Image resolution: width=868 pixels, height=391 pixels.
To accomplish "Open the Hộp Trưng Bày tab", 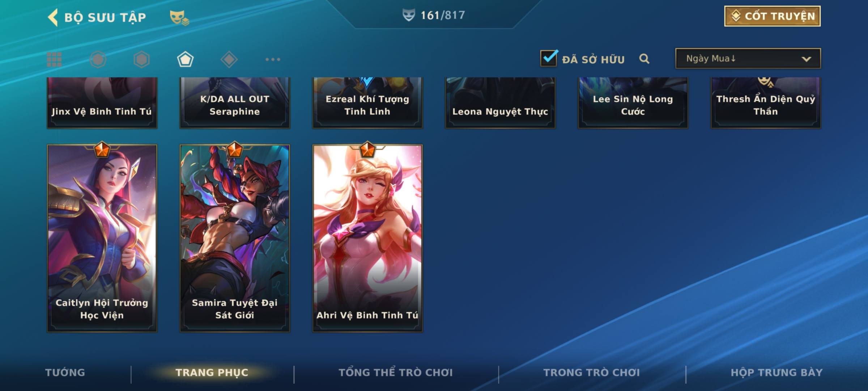I will 776,373.
